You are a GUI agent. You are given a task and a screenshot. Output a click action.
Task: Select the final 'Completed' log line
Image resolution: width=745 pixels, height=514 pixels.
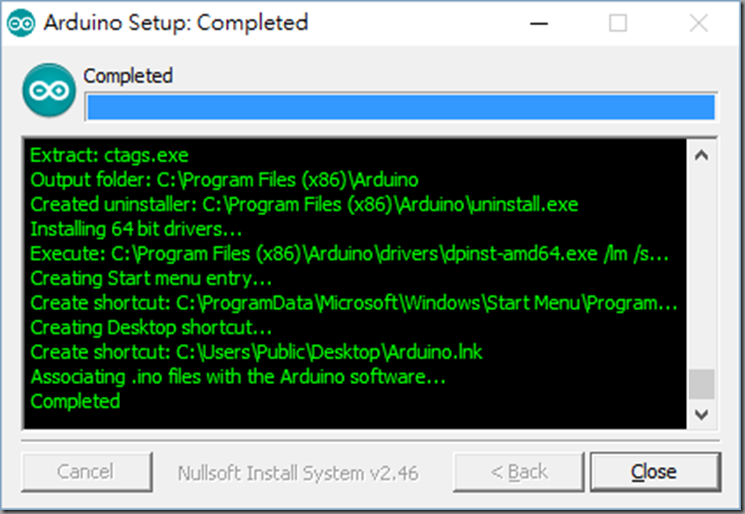pos(75,401)
